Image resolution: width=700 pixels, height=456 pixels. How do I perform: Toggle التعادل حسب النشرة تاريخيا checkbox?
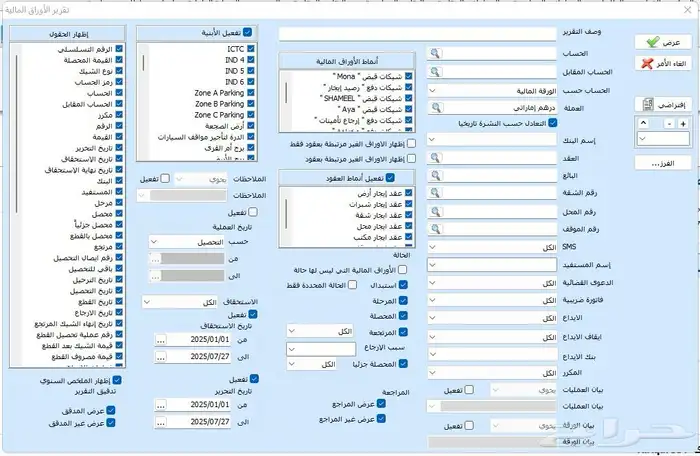(553, 123)
